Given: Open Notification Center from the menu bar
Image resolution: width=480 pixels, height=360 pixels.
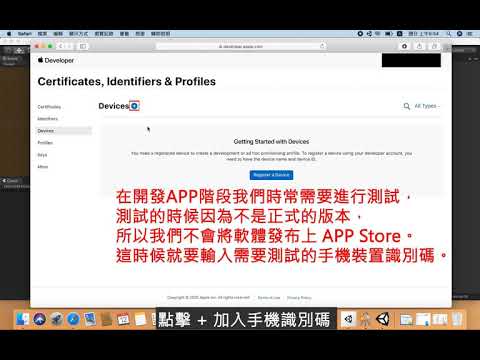Looking at the screenshot, I should [x=469, y=34].
